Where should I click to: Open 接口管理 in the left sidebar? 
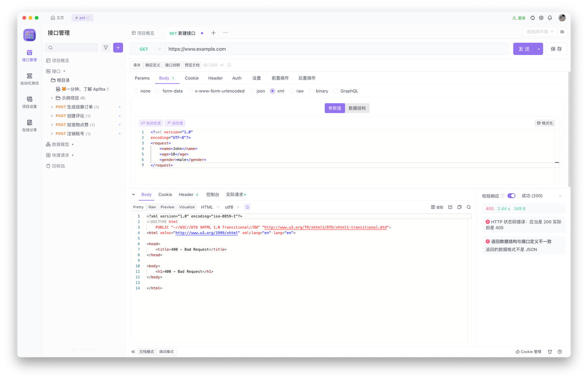pyautogui.click(x=29, y=56)
